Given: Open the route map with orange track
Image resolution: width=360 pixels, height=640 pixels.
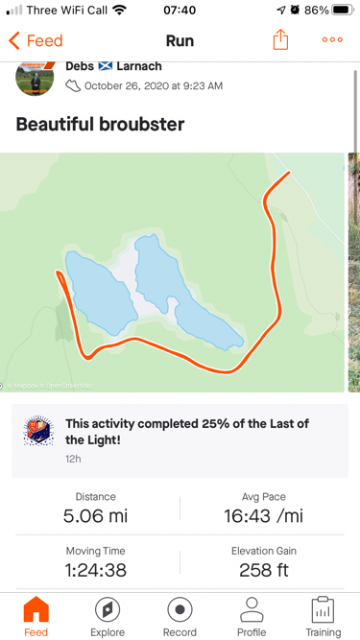Looking at the screenshot, I should (x=172, y=272).
